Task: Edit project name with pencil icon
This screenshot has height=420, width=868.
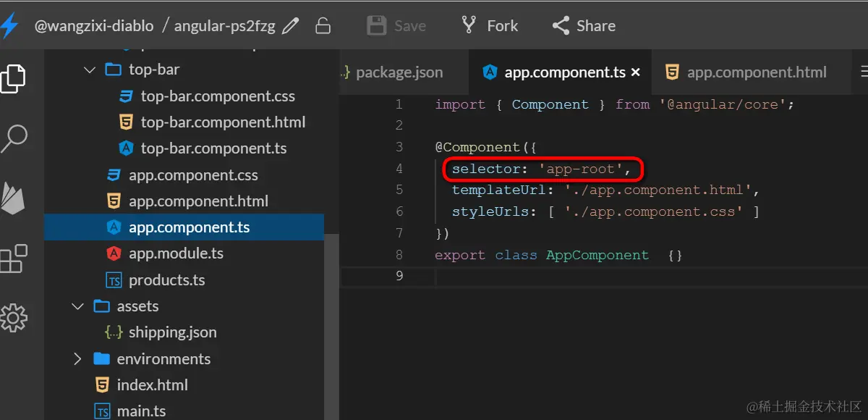Action: tap(290, 26)
